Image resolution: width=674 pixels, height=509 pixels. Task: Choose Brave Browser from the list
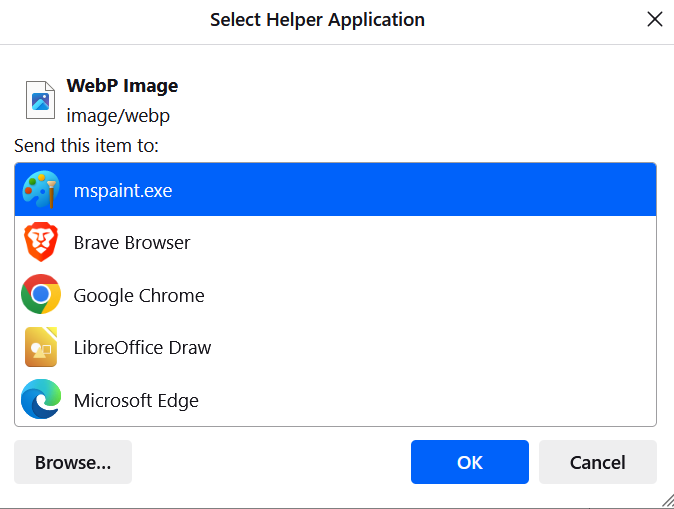click(x=335, y=242)
